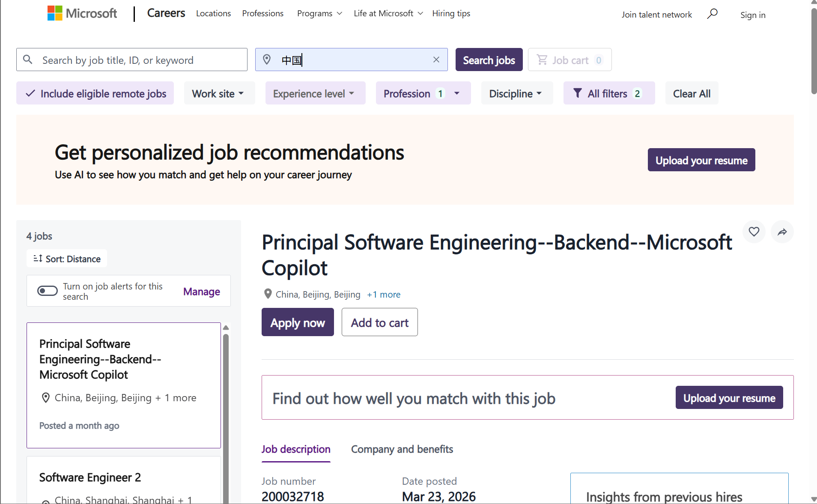Click the job list scrollbar up arrow
This screenshot has height=504, width=817.
tap(226, 328)
